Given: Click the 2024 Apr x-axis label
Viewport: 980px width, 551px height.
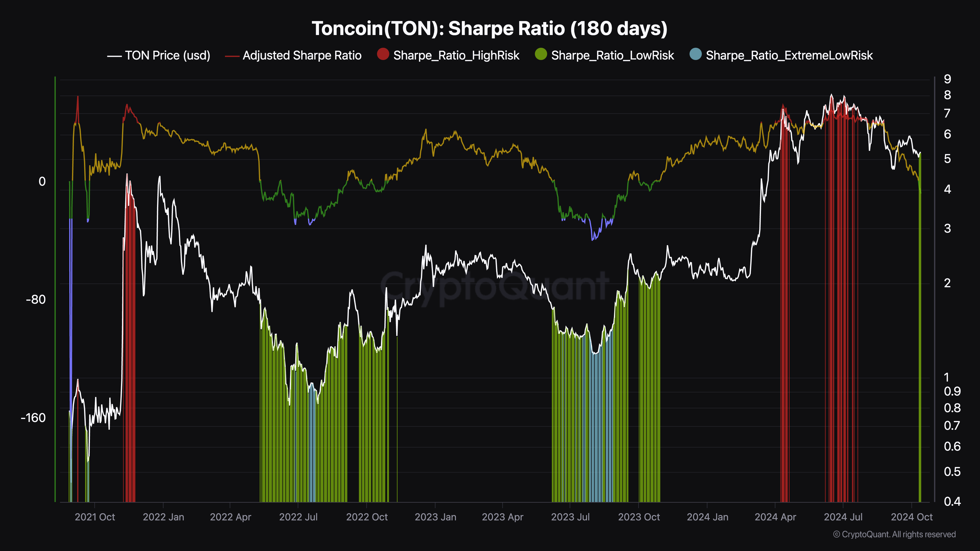Looking at the screenshot, I should point(775,517).
